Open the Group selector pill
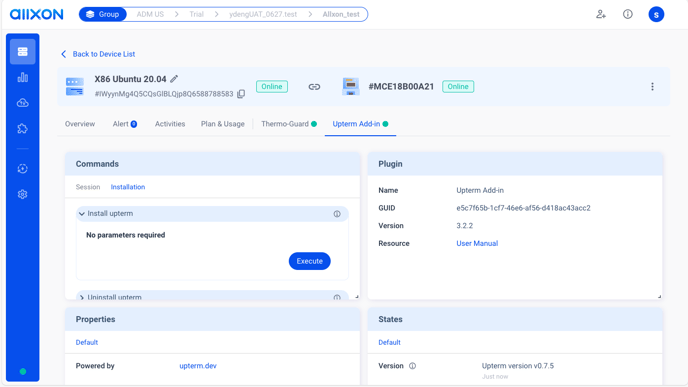Screen dimensions: 688x387 click(x=103, y=14)
